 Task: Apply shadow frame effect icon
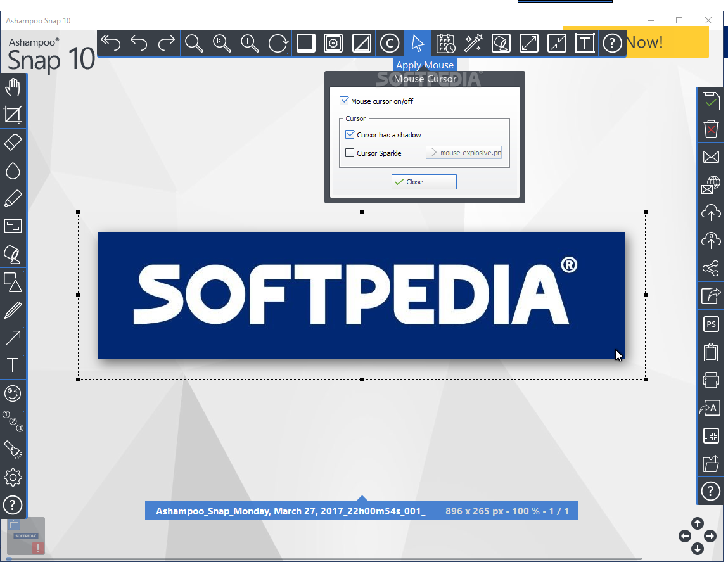point(305,43)
